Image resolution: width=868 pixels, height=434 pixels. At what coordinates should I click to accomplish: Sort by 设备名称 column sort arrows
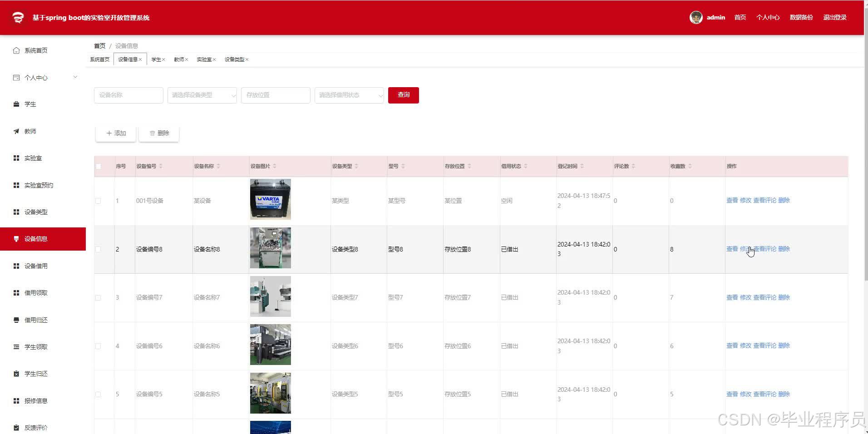pyautogui.click(x=218, y=166)
